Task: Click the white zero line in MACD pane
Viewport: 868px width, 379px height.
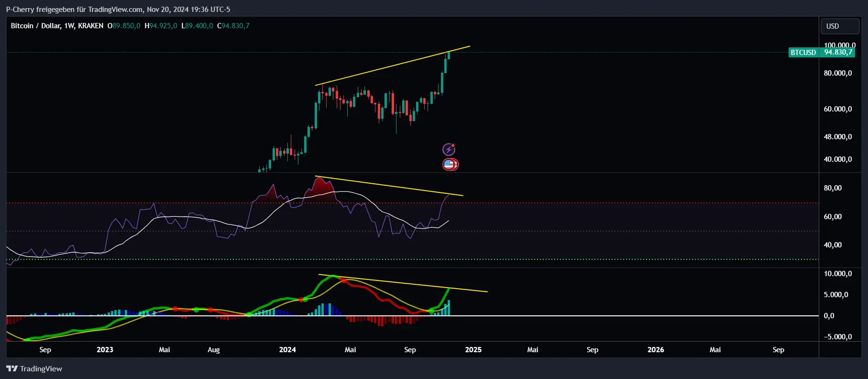Action: (412, 316)
